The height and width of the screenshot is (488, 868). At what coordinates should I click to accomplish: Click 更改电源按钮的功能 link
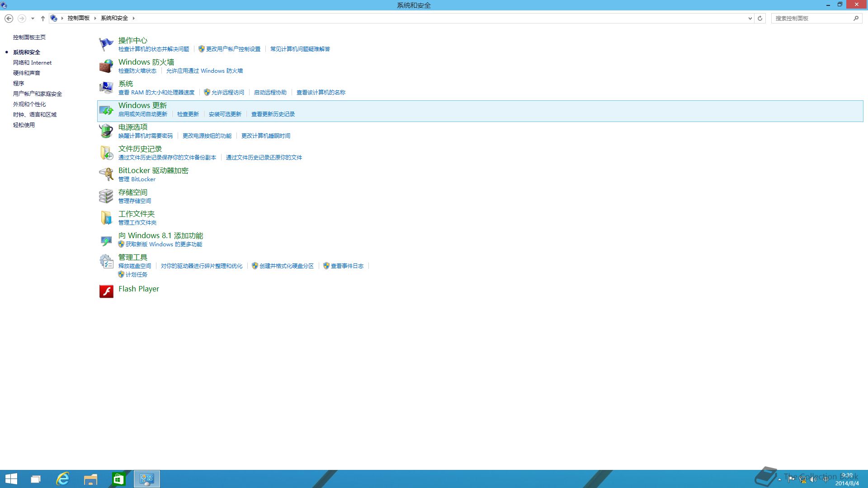point(207,136)
